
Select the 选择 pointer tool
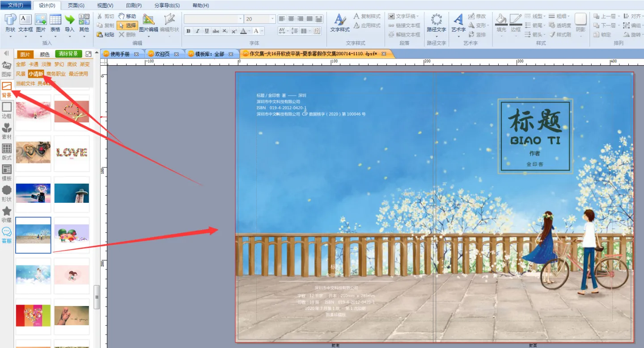127,25
